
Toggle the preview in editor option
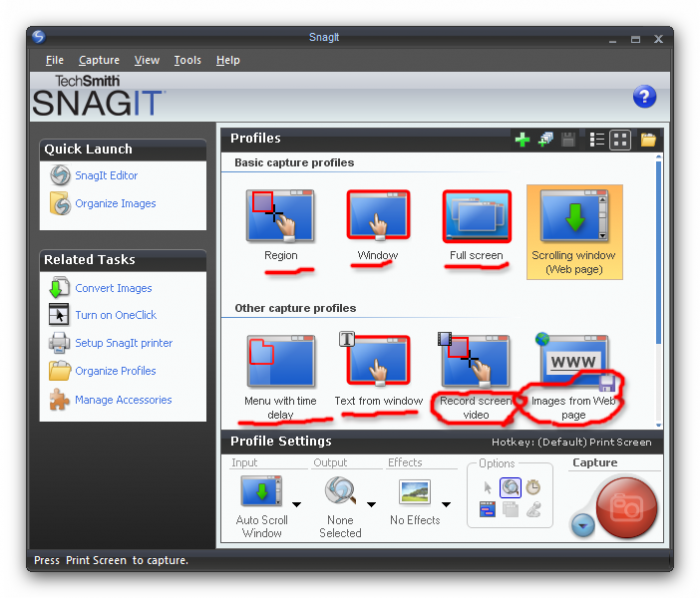pyautogui.click(x=510, y=487)
